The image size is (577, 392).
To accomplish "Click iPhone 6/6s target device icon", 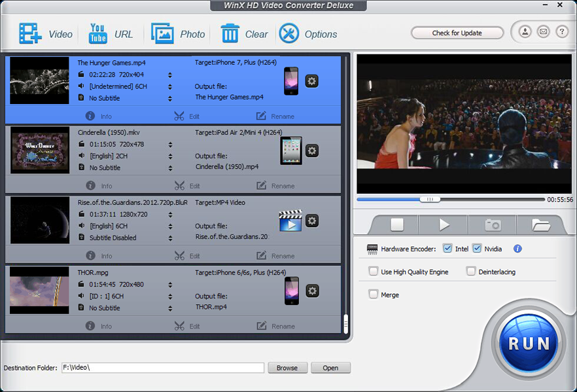I will point(292,291).
